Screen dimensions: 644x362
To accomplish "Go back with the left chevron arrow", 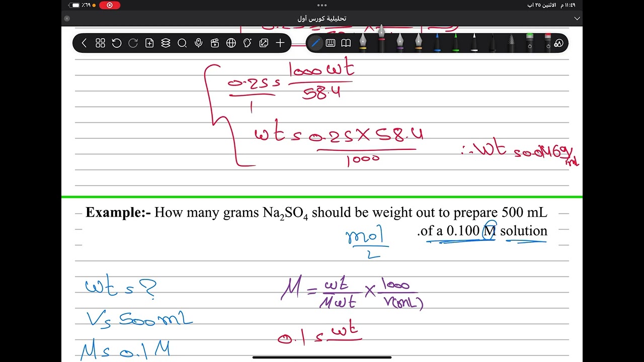I will [x=84, y=43].
